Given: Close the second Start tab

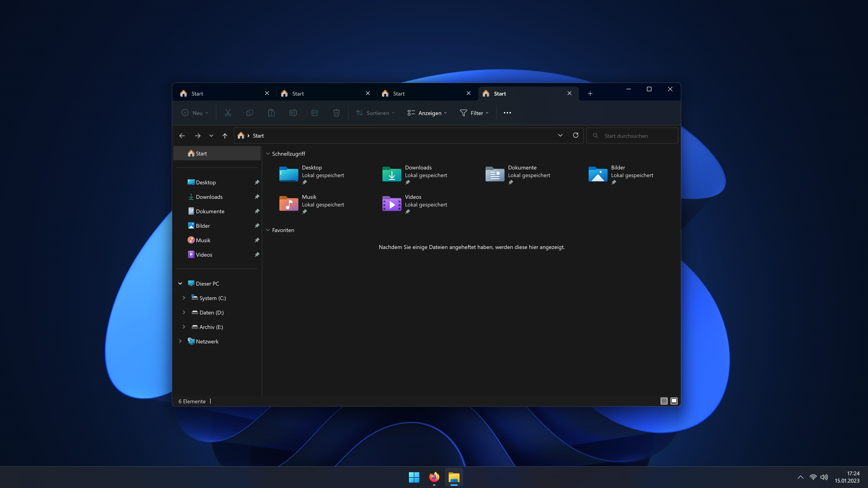Looking at the screenshot, I should [368, 93].
